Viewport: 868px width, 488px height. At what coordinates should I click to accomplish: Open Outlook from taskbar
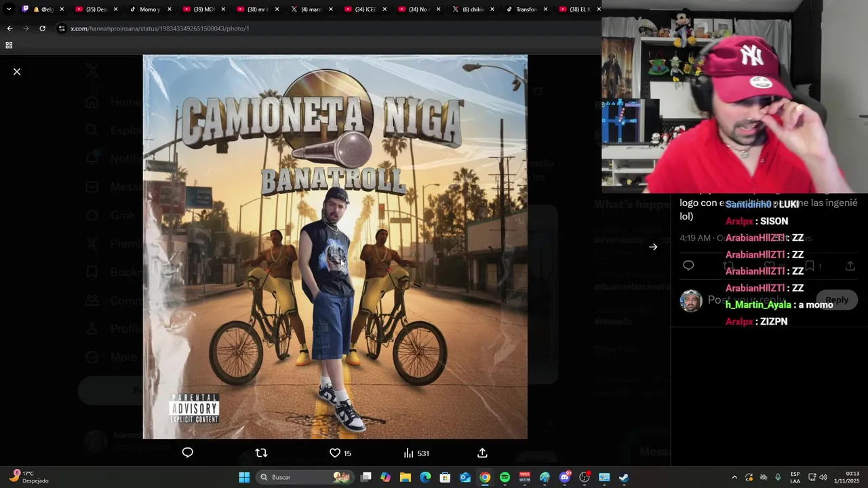465,477
